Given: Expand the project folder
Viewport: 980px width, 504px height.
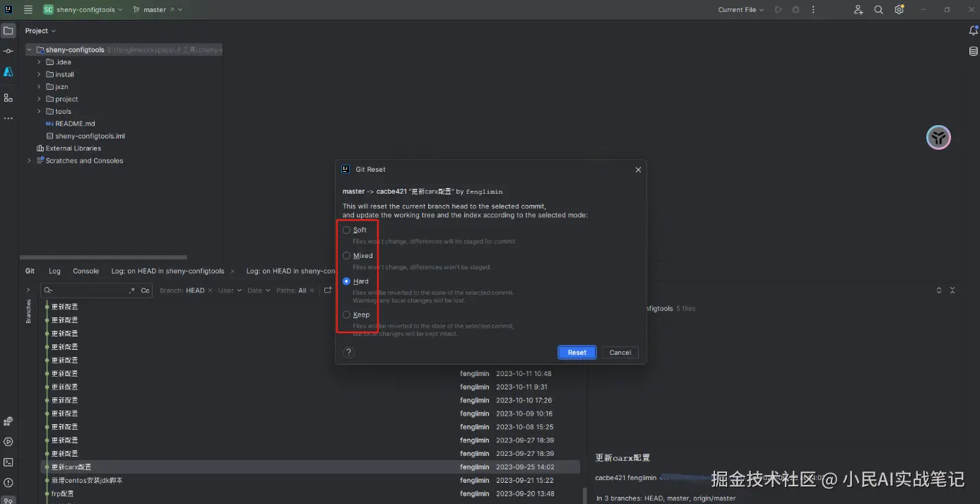Looking at the screenshot, I should point(40,99).
